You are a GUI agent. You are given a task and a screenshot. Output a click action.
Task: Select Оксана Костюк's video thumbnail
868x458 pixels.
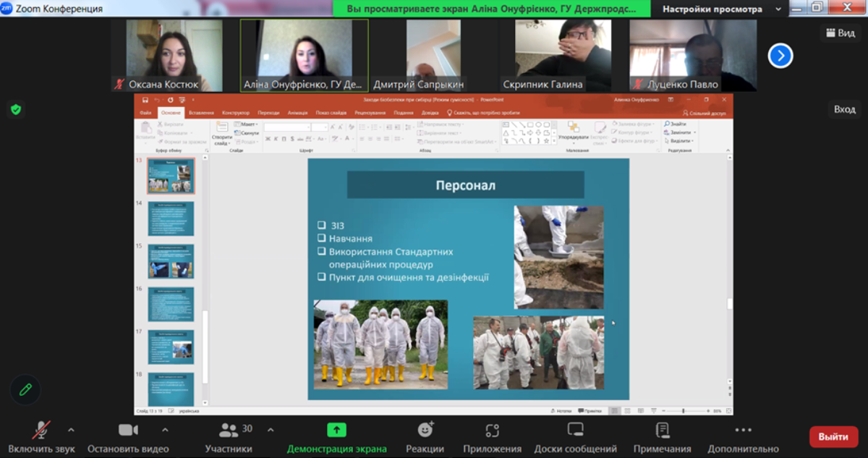tap(174, 55)
